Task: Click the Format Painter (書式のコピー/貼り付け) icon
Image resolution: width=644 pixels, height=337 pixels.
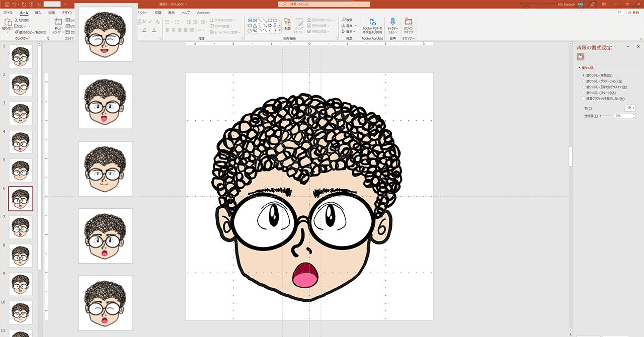Action: pyautogui.click(x=17, y=32)
